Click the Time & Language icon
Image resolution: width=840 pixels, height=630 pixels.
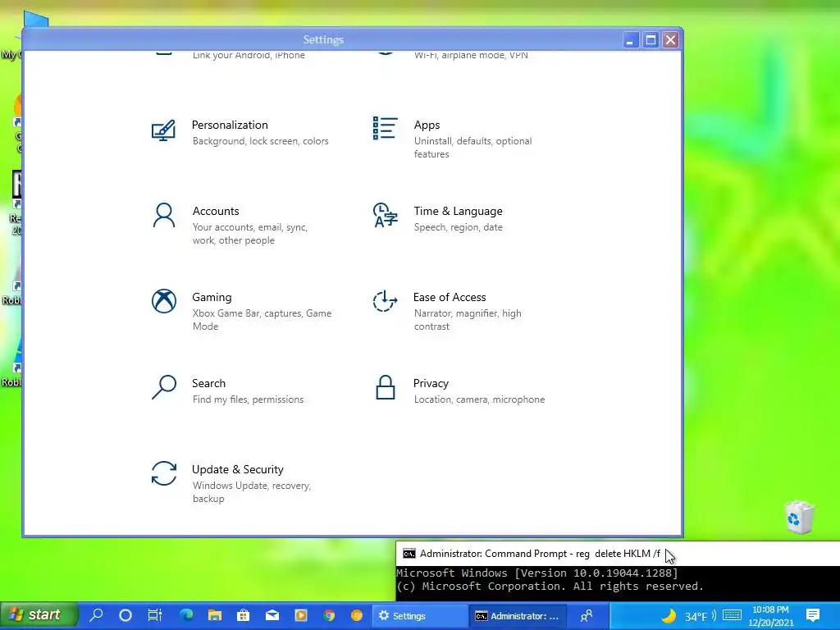pos(385,216)
